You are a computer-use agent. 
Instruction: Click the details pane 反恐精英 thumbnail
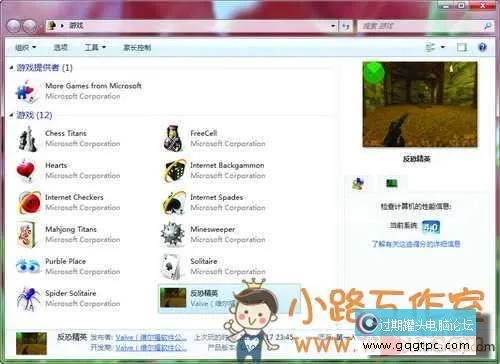(32, 343)
